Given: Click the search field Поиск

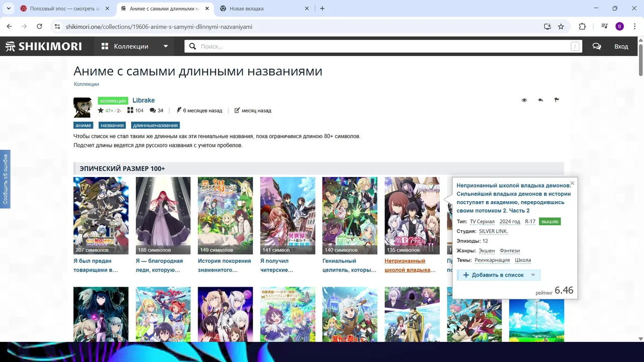Looking at the screenshot, I should (383, 46).
